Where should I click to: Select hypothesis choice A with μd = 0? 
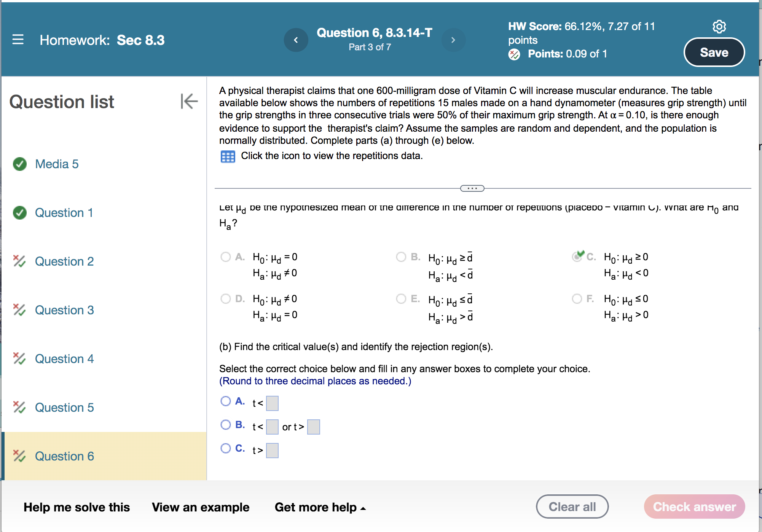tap(225, 257)
